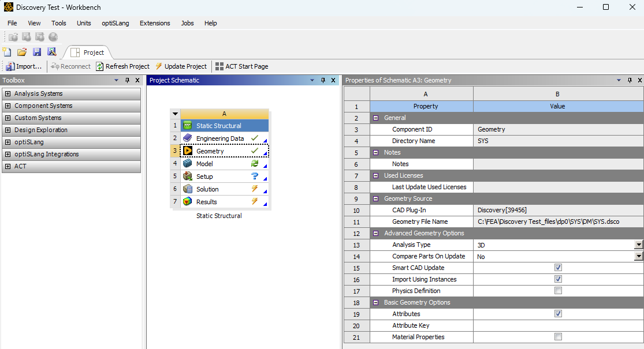This screenshot has height=349, width=644.
Task: Click the first greyed toolbar icon
Action: click(x=13, y=37)
